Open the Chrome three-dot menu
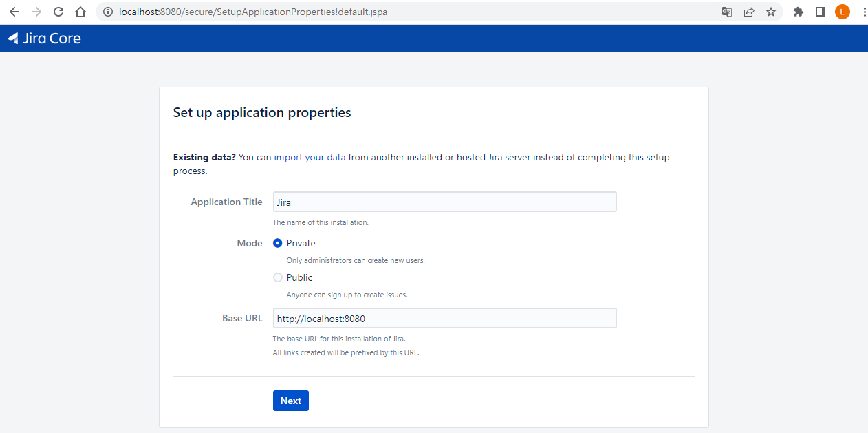 point(864,12)
